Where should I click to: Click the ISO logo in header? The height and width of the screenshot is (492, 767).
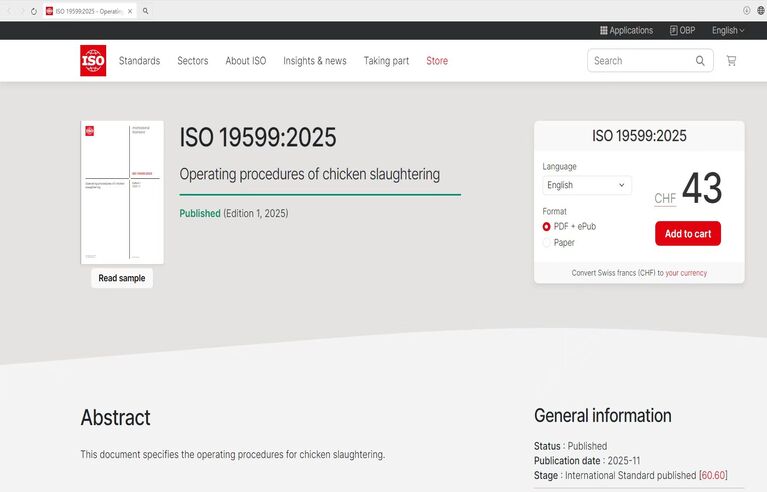(x=93, y=61)
